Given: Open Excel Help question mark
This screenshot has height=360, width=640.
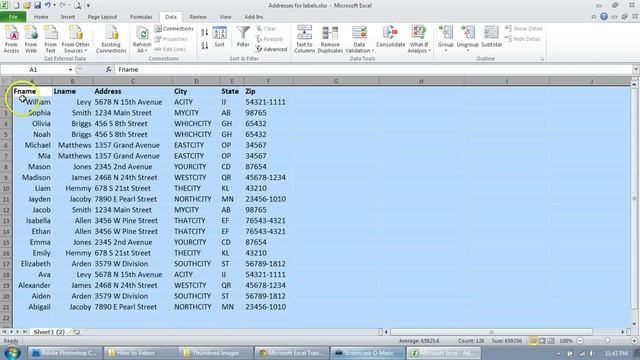Looking at the screenshot, I should 604,17.
